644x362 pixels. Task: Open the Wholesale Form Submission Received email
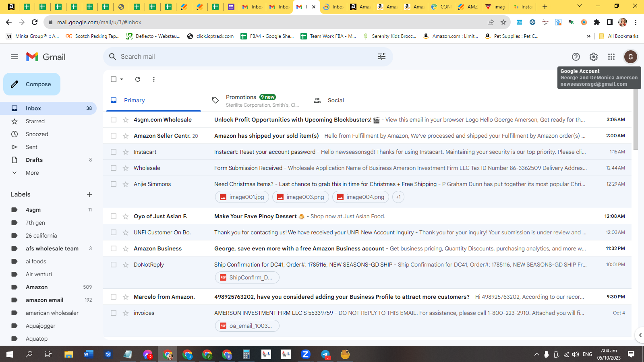point(367,168)
